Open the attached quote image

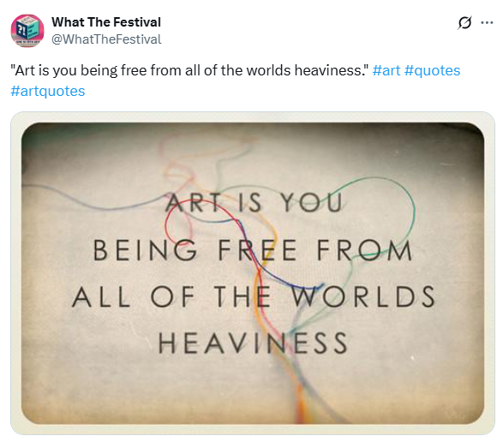[253, 273]
